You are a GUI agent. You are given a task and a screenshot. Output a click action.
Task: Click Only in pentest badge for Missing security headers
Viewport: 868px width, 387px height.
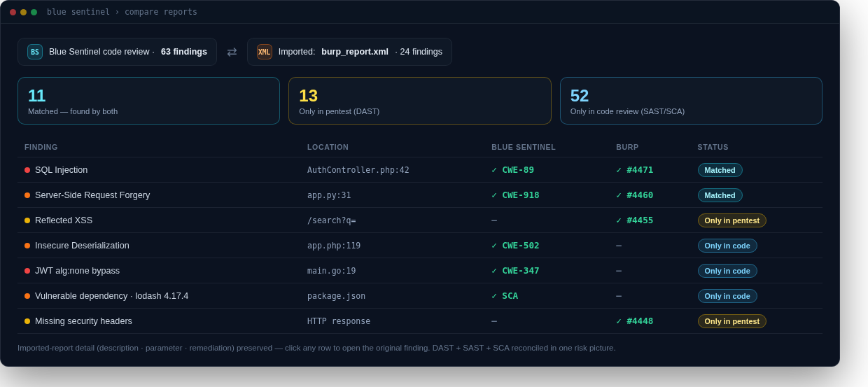731,321
